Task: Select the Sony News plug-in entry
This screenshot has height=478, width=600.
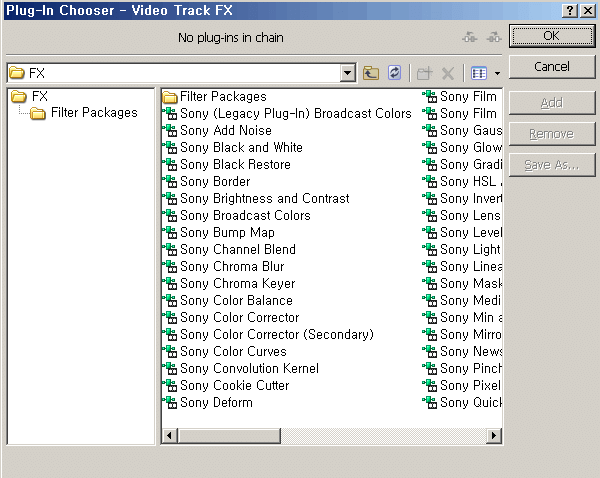Action: (x=462, y=351)
